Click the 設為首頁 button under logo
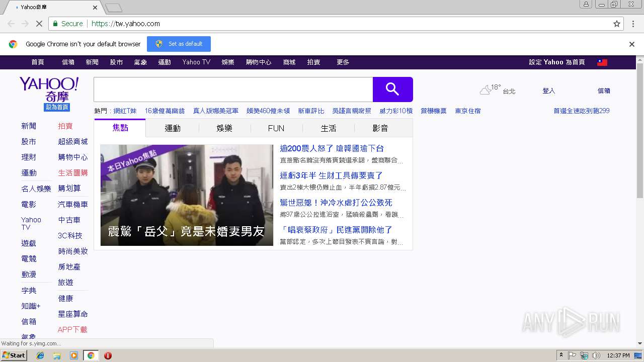Viewport: 644px width, 362px height. pyautogui.click(x=57, y=107)
